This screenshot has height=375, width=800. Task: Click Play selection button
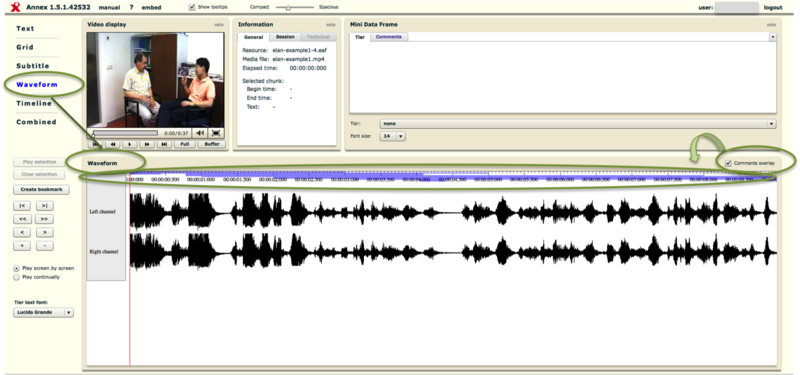39,162
